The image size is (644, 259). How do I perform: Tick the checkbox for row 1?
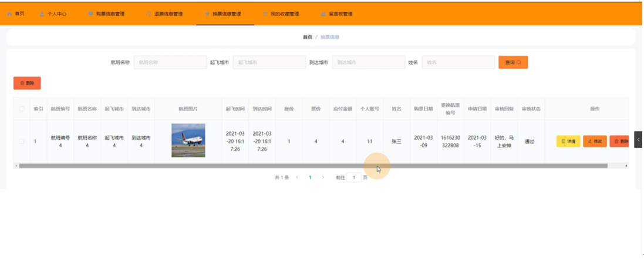21,142
